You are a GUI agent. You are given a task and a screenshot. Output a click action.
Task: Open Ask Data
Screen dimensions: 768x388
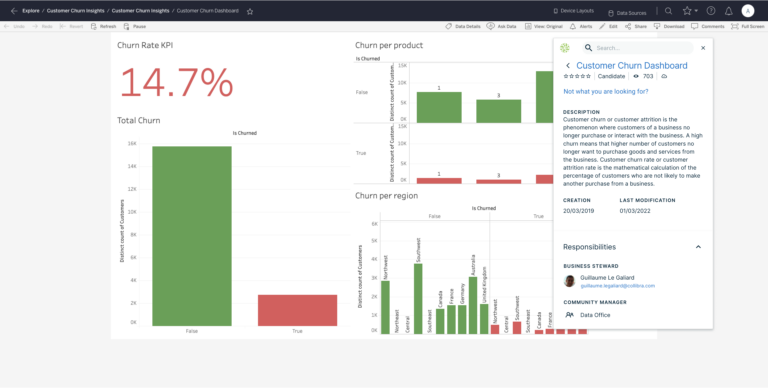click(x=502, y=26)
